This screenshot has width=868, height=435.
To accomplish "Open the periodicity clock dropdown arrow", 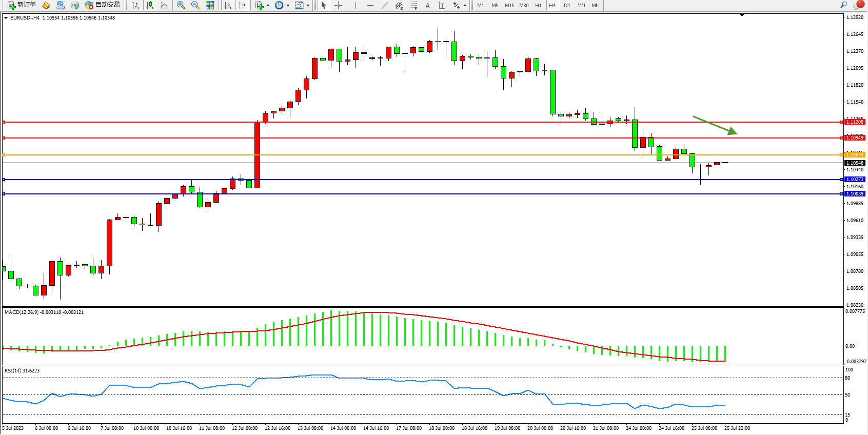I will [x=288, y=5].
